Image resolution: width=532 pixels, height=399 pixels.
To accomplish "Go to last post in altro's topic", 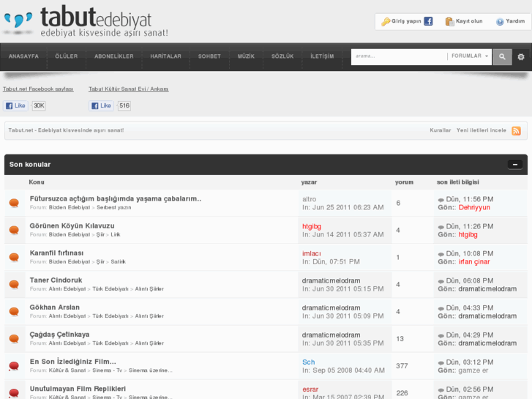I will point(441,200).
